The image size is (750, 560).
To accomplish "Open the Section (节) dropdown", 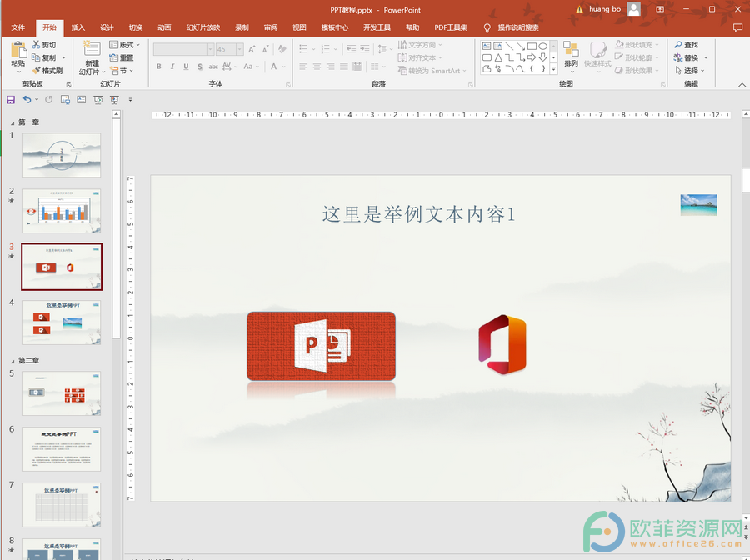I will [122, 70].
